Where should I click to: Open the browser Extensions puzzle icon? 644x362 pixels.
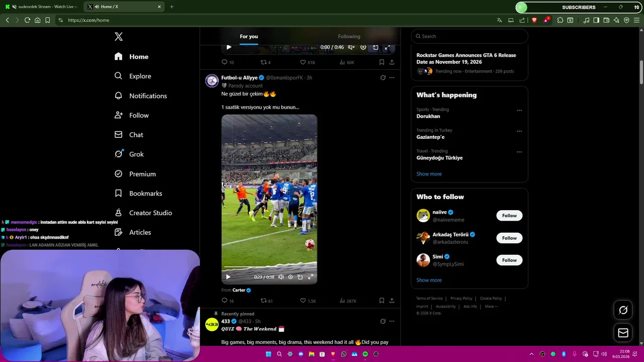[560, 20]
